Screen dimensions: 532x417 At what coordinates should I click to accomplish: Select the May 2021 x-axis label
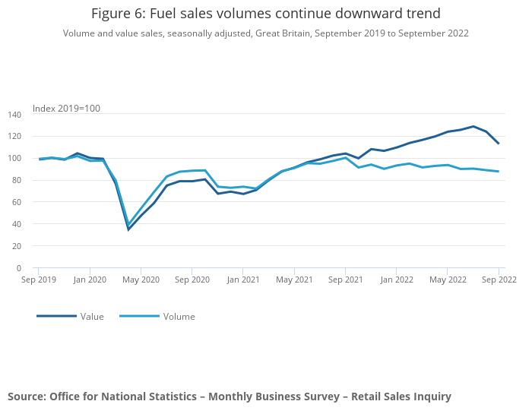click(294, 280)
